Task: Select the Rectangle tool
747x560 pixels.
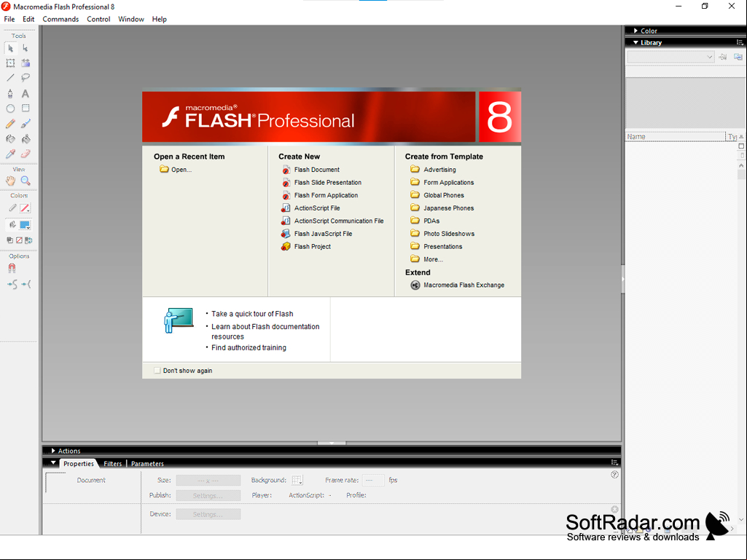Action: coord(26,109)
